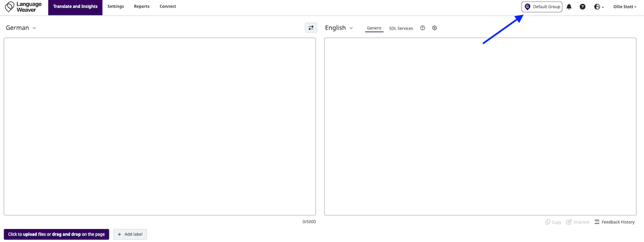Click the Language Weaver logo

point(24,7)
